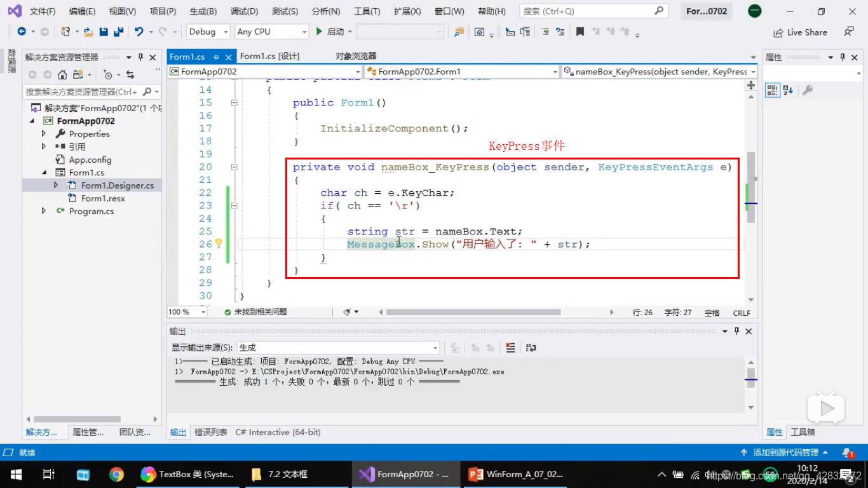Viewport: 868px width, 488px height.
Task: Pin the Solution Explorer panel
Action: coord(140,57)
